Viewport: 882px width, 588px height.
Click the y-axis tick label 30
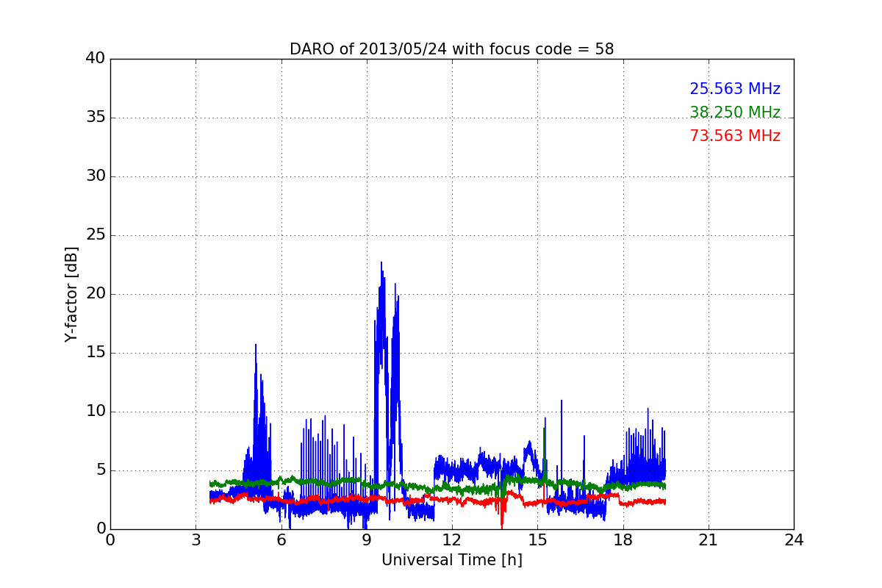point(96,176)
